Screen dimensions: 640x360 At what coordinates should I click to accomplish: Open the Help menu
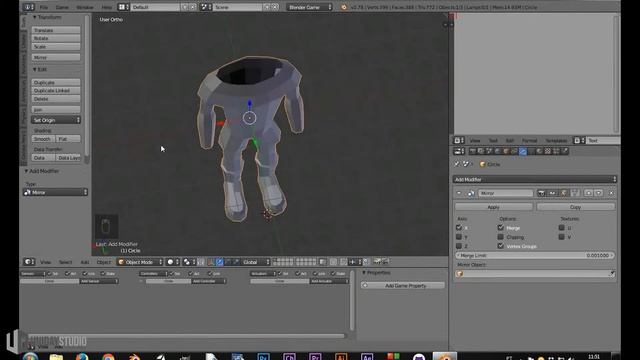point(106,7)
